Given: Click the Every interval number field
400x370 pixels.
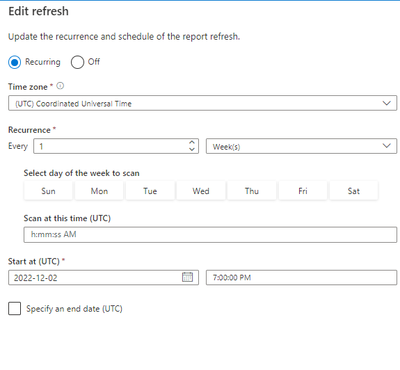Looking at the screenshot, I should click(x=116, y=146).
